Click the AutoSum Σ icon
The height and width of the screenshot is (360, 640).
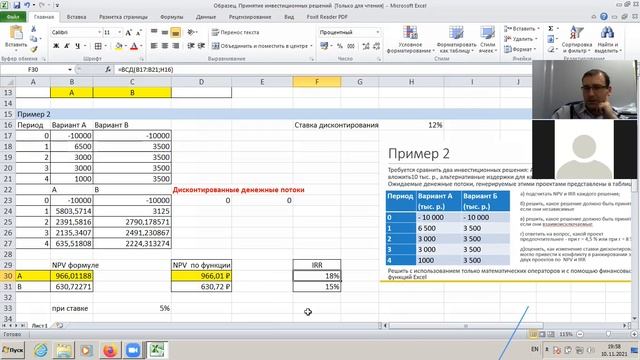pos(551,29)
